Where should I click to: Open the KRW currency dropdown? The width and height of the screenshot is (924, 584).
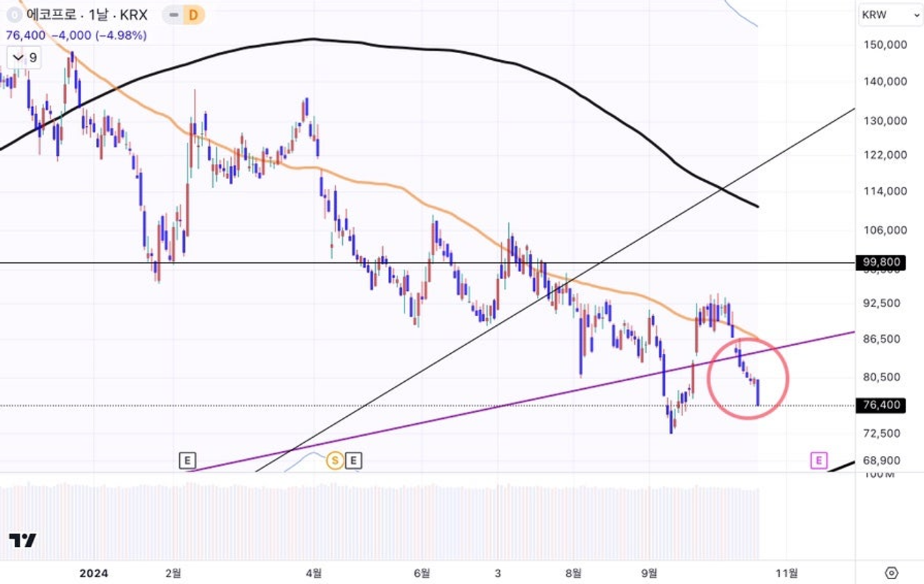tap(891, 14)
